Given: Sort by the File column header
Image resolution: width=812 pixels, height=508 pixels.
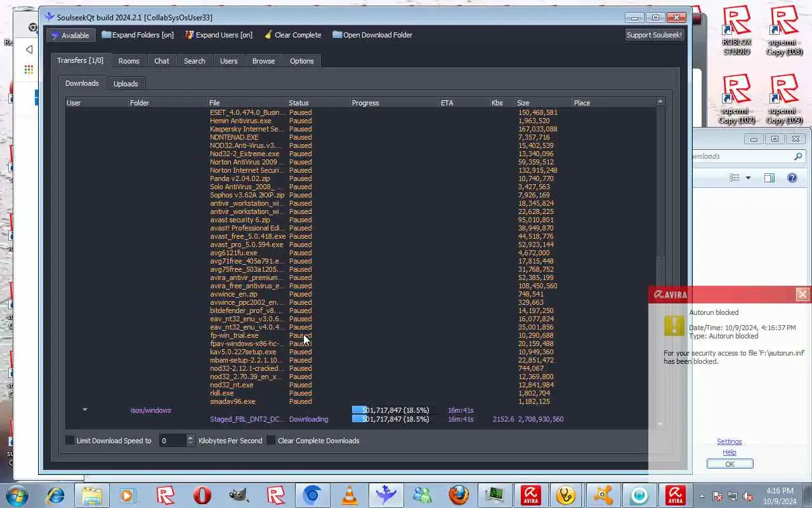Looking at the screenshot, I should click(x=247, y=102).
